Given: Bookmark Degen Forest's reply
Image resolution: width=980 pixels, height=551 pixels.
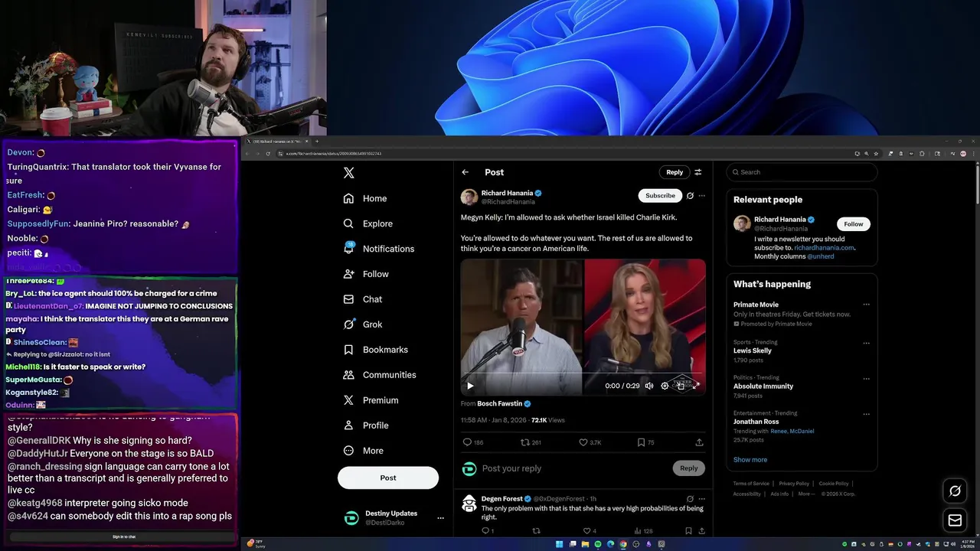Looking at the screenshot, I should pos(688,531).
